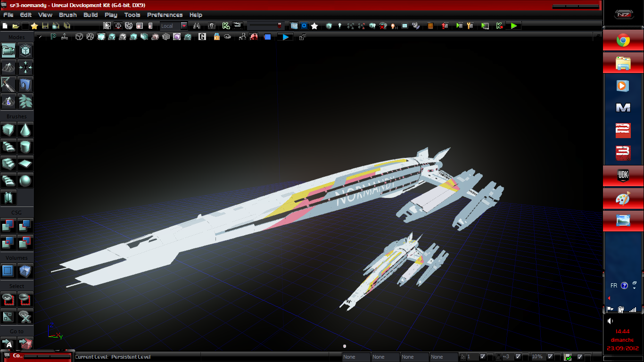Toggle viewport lock padlock icon

coord(216,36)
